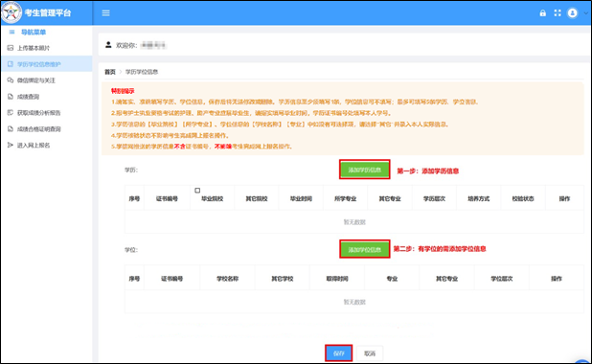592x364 pixels.
Task: Click the blue 保存 button
Action: coord(339,353)
